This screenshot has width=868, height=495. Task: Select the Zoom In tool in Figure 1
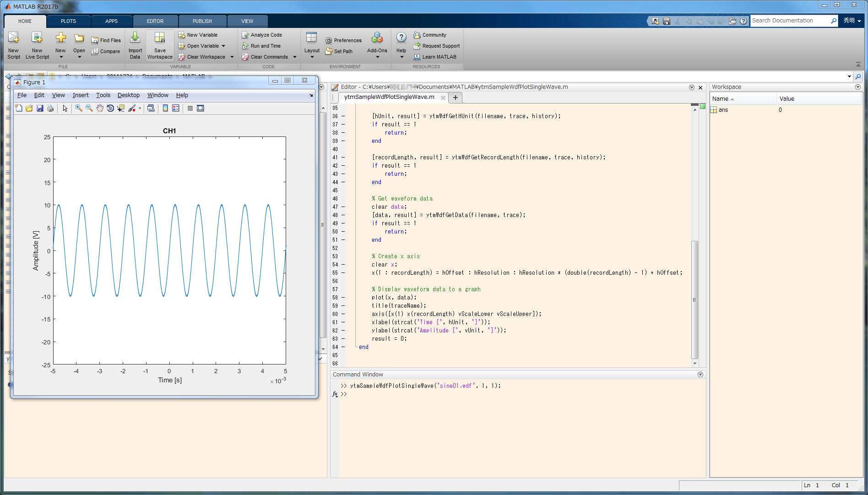click(x=79, y=109)
